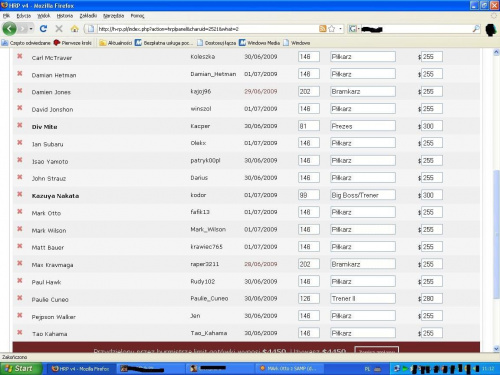Remove Carl McTraver with the red X
The image size is (500, 375).
(x=20, y=56)
